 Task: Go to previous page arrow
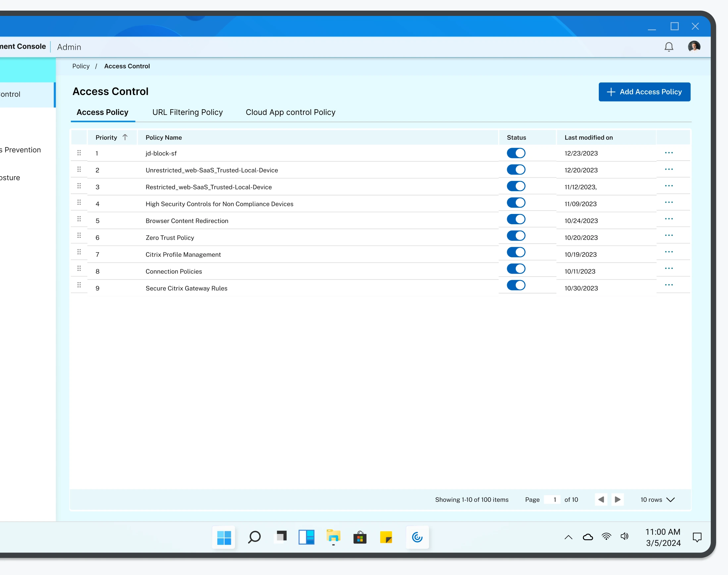[601, 499]
